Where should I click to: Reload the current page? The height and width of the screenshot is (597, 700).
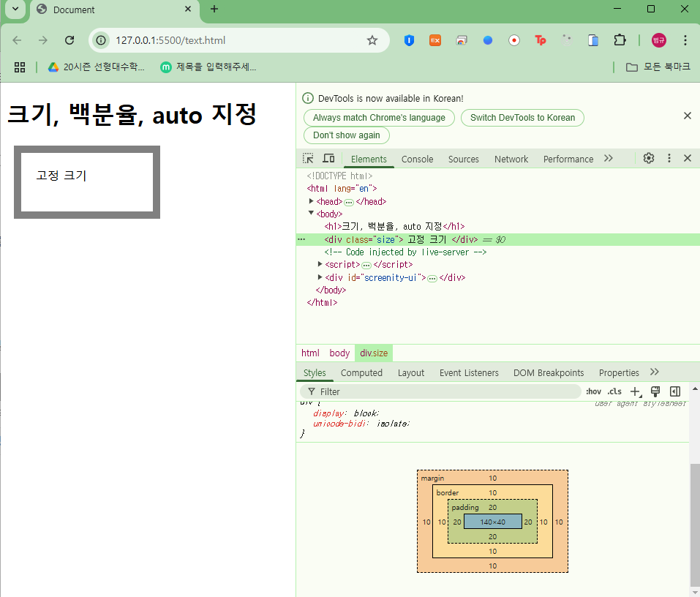(x=69, y=40)
